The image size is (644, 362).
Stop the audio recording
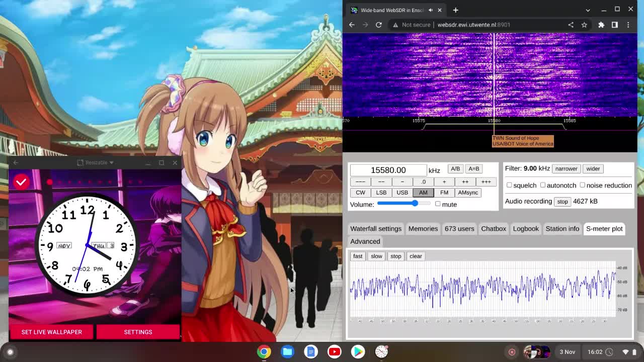[562, 202]
